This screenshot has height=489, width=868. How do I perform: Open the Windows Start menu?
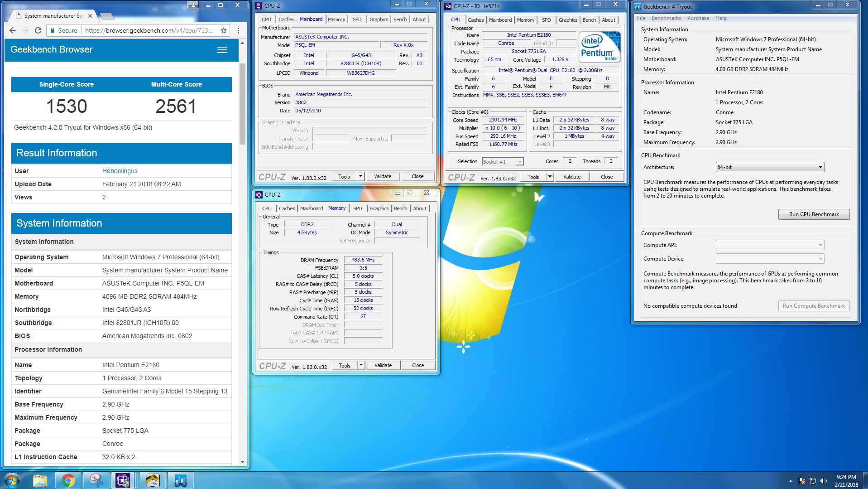pyautogui.click(x=12, y=480)
